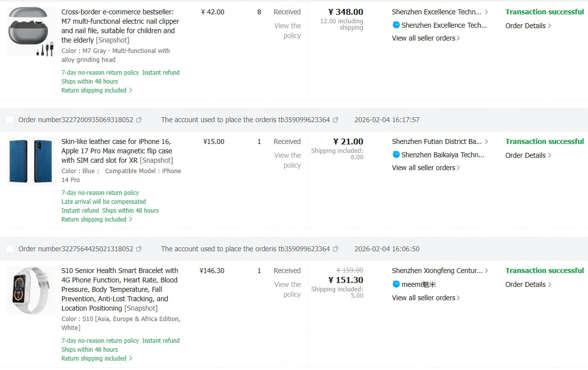View all seller orders for meemi
Image resolution: width=588 pixels, height=370 pixels.
coord(425,298)
